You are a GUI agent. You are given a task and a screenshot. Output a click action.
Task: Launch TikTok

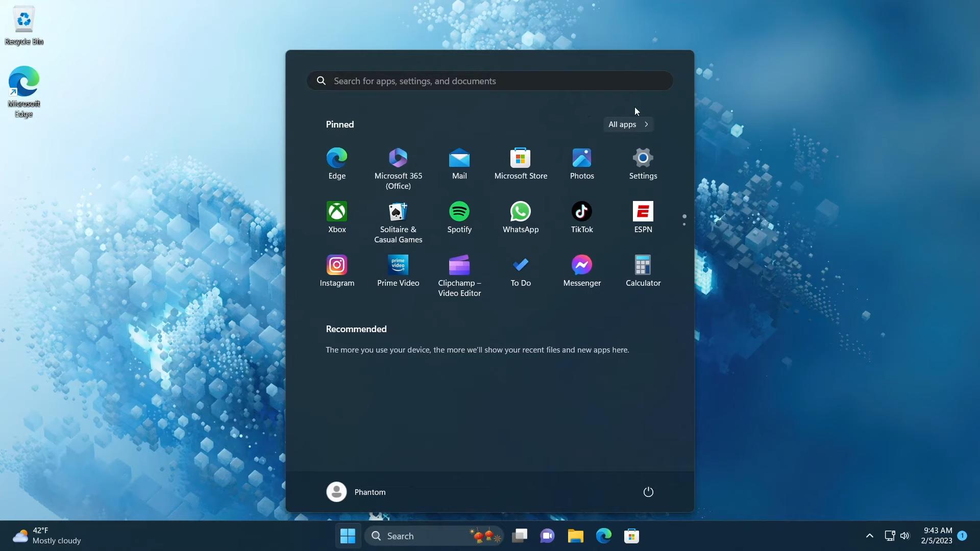pyautogui.click(x=582, y=218)
